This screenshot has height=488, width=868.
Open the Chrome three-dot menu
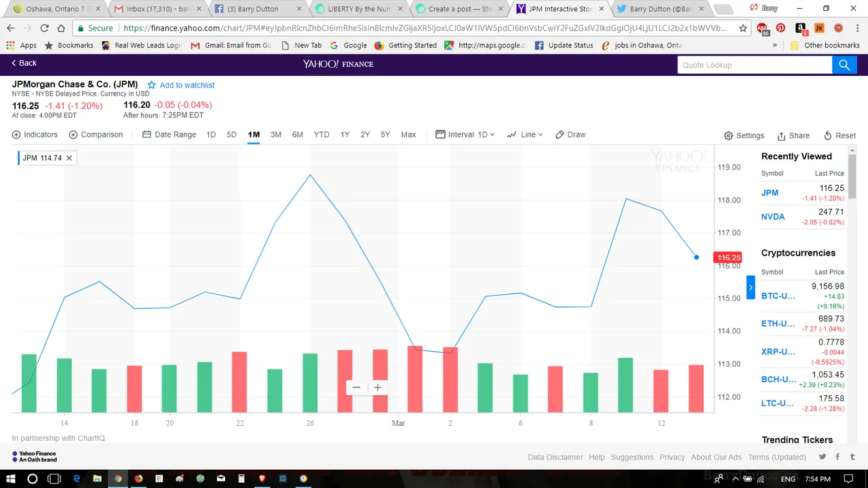coord(856,28)
